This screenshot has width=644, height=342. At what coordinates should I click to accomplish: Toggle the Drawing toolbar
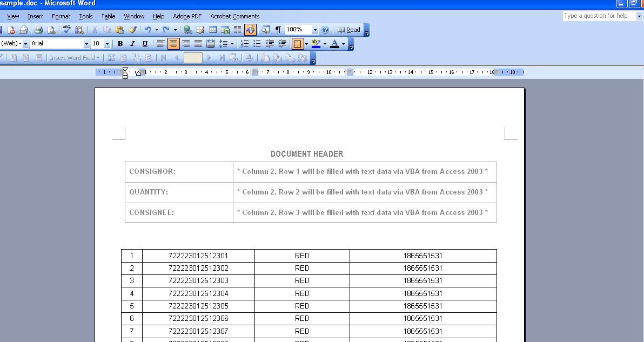250,30
